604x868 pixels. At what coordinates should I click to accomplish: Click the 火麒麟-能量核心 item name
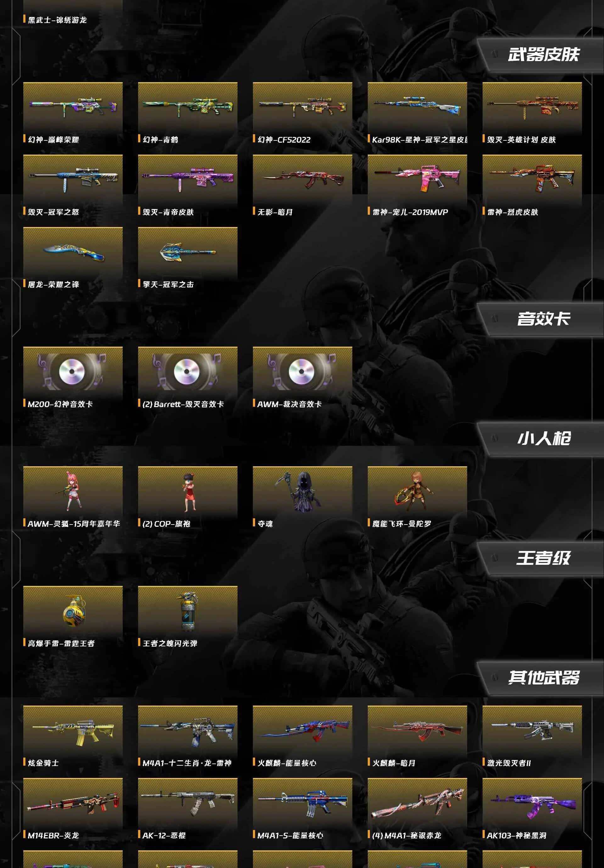coord(287,763)
